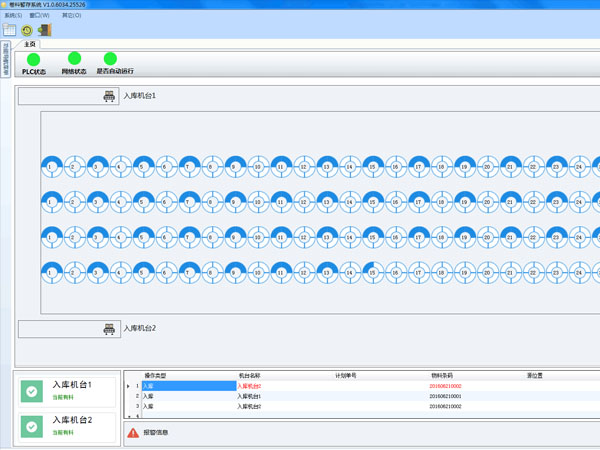Screen dimensions: 600x450
Task: Select table row with barcode 201606210002
Action: coord(445,407)
